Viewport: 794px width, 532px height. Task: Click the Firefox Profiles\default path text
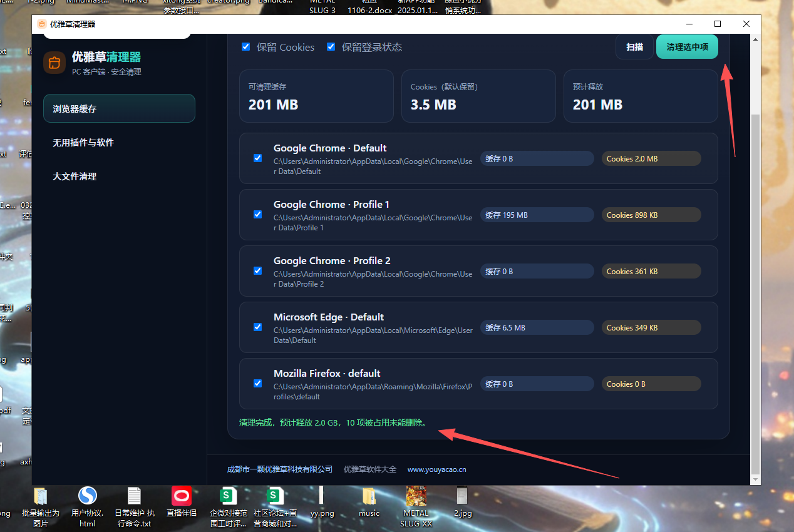coord(373,392)
